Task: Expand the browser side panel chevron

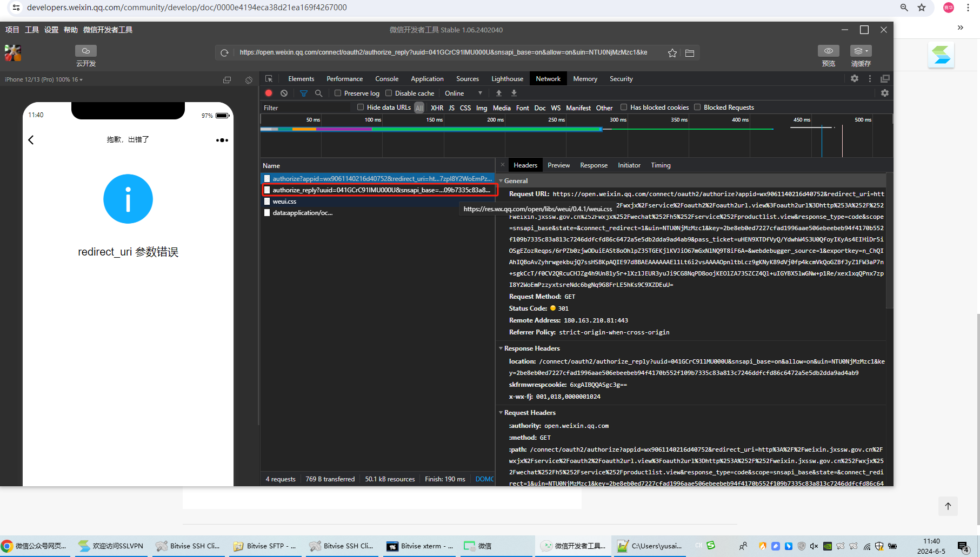Action: point(961,28)
